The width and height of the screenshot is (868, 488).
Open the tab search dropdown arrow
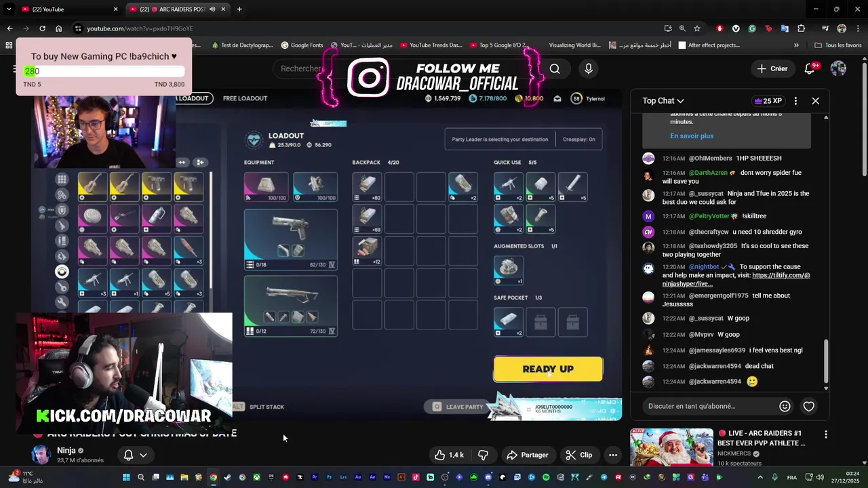pos(9,9)
